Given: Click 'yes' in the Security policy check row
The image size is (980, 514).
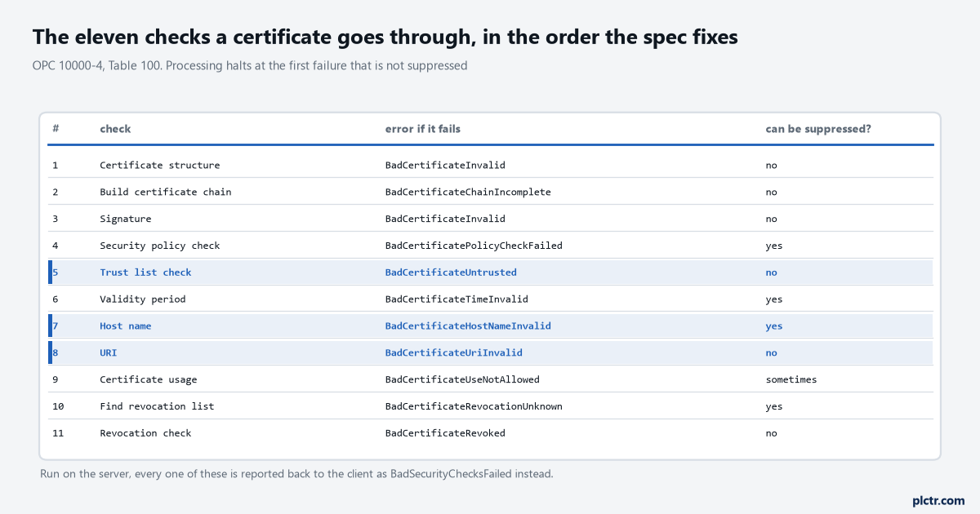Looking at the screenshot, I should 774,246.
